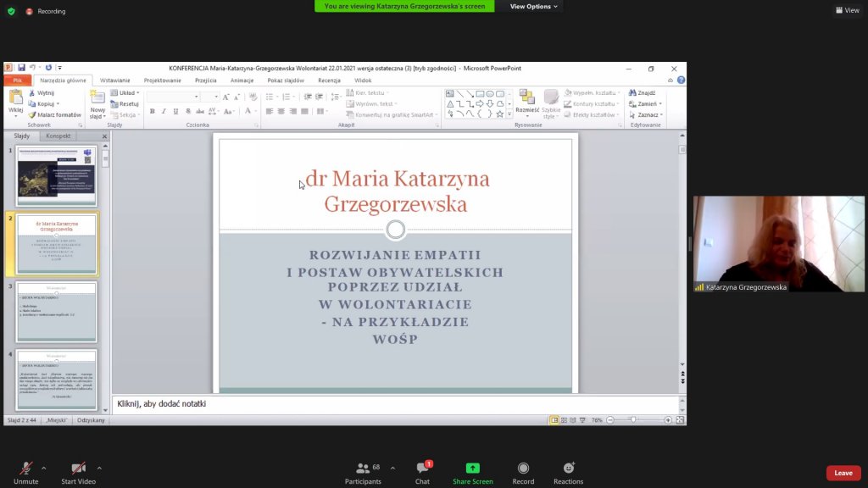Open the View Options dropdown
The width and height of the screenshot is (868, 488).
(534, 6)
